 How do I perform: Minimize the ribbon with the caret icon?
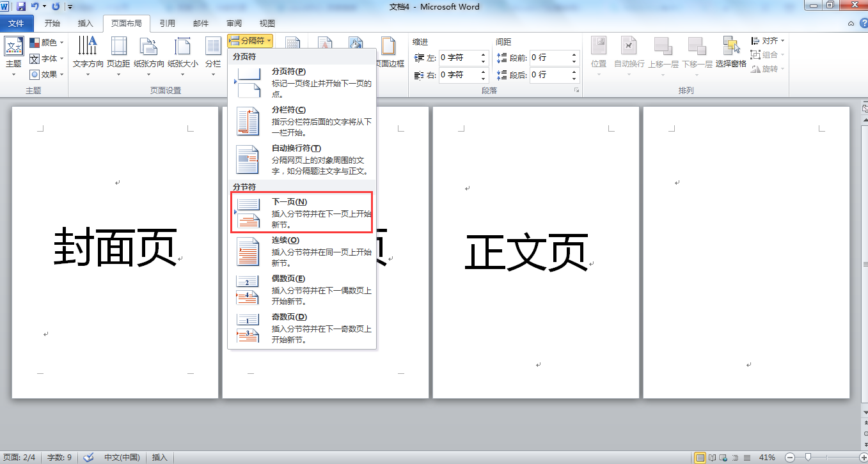[851, 23]
